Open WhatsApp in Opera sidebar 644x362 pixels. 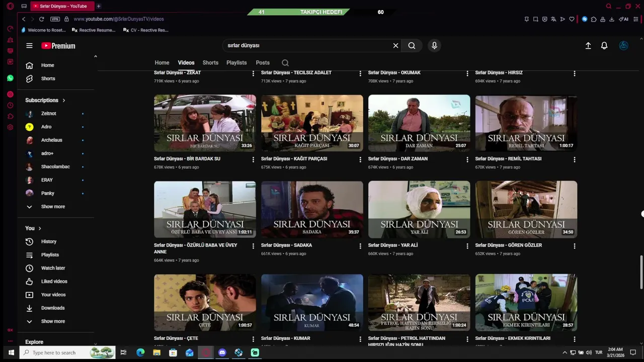10,78
